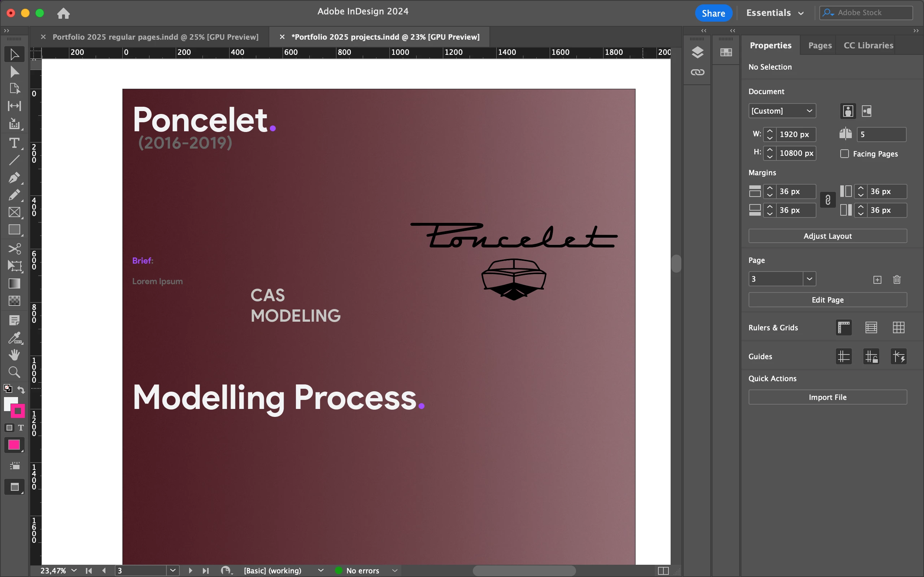Toggle the margin link chain icon
This screenshot has height=577, width=924.
827,200
